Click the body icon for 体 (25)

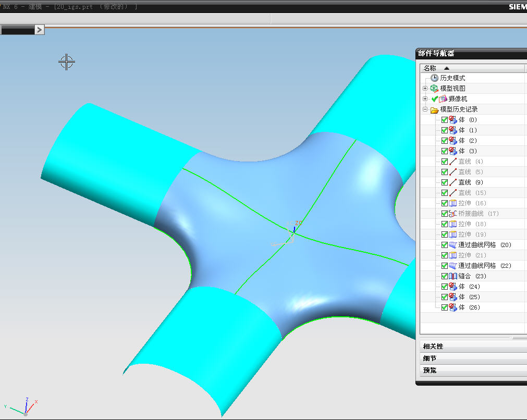coord(453,297)
